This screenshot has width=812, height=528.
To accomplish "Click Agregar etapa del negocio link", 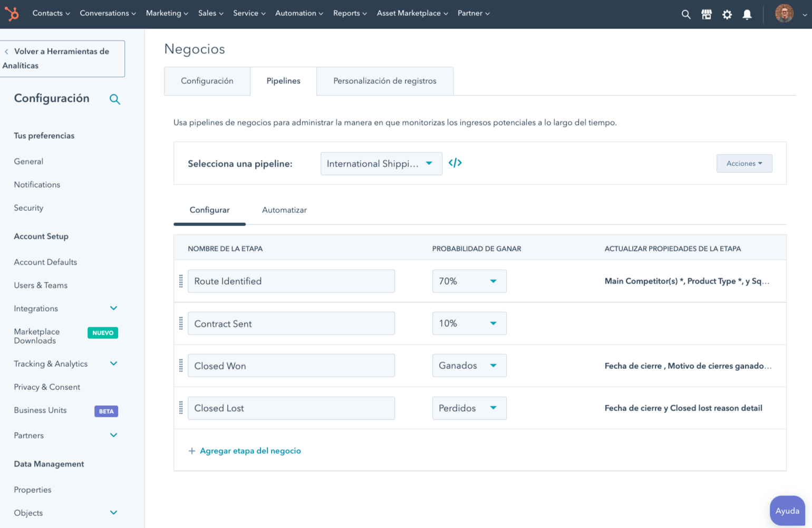I will [x=250, y=451].
